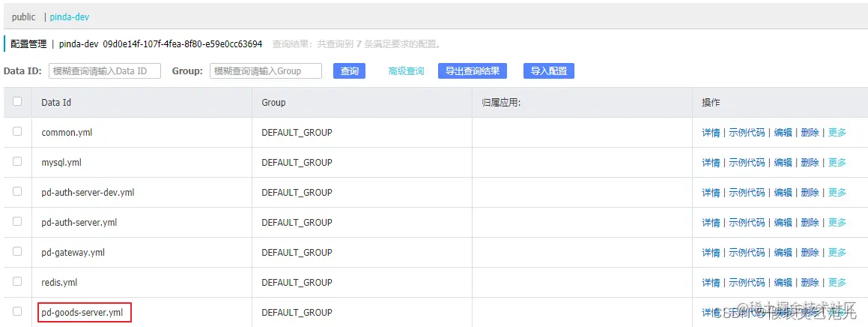Expand 更多 for pd-auth-server-dev.yml
The image size is (868, 327).
click(x=837, y=192)
